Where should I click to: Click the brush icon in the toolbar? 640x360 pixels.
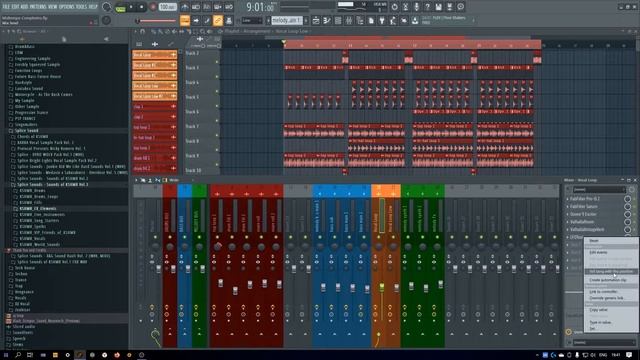[207, 20]
